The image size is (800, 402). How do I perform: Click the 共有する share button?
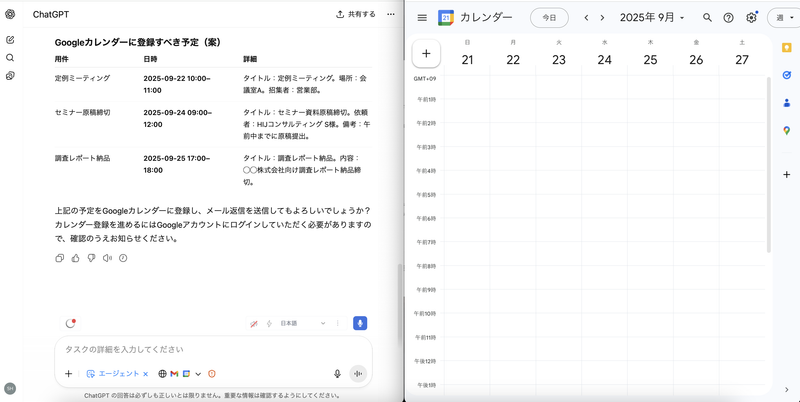point(356,14)
